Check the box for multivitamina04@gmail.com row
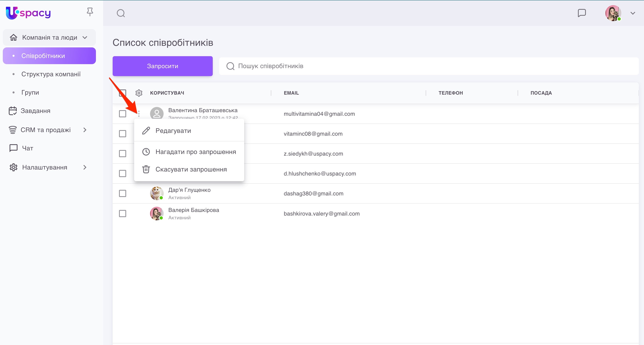644x345 pixels. 123,114
